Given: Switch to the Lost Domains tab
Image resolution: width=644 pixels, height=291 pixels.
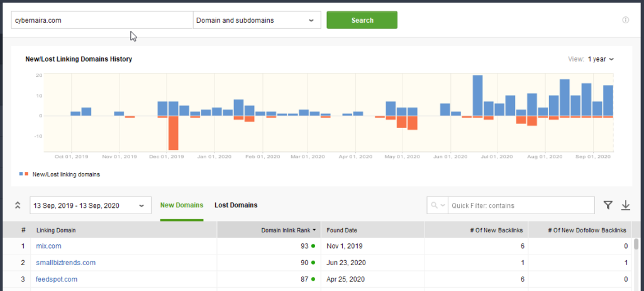Looking at the screenshot, I should pos(236,205).
